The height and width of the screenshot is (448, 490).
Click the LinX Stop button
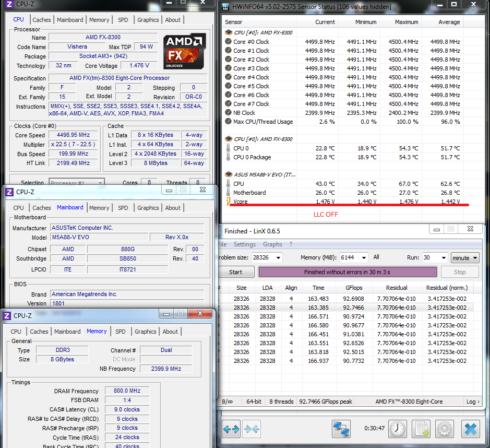tap(460, 272)
